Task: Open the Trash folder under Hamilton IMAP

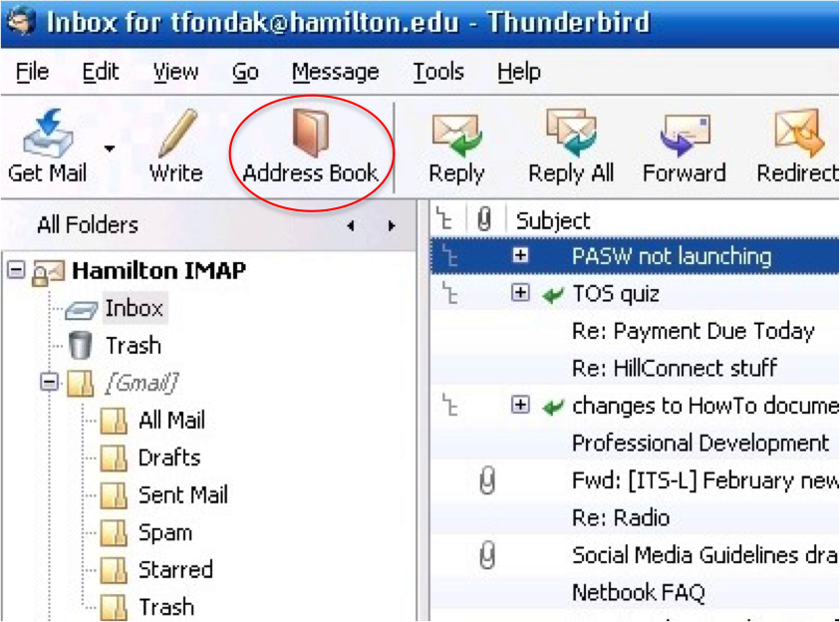Action: click(134, 346)
